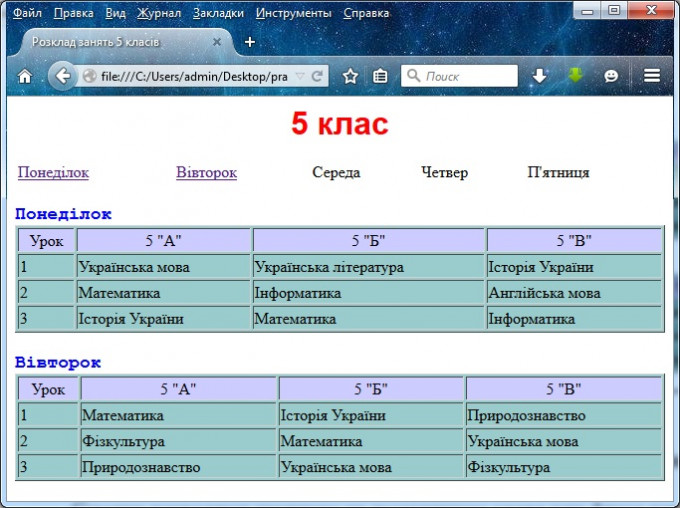Click Історія України in Вівторок table
Screen dimensions: 680x508
pyautogui.click(x=371, y=415)
